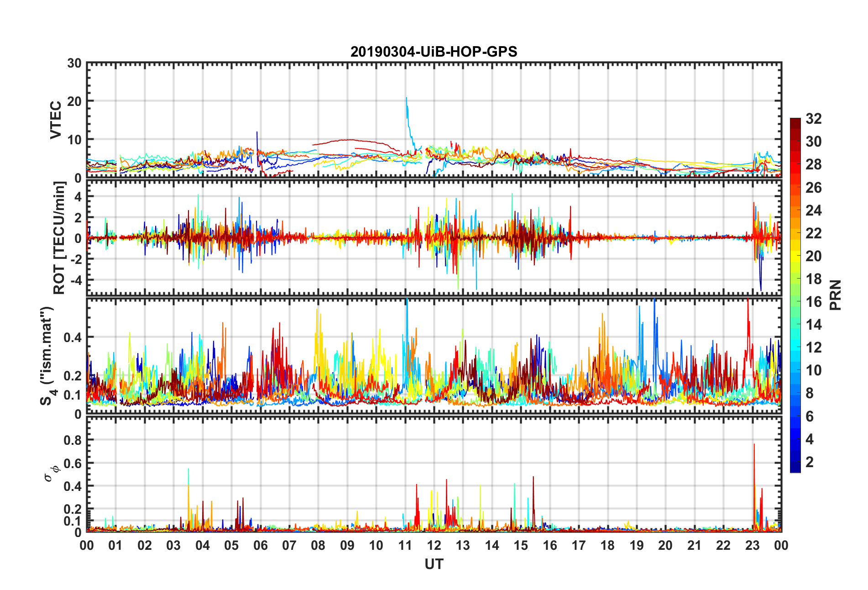The height and width of the screenshot is (590, 868).
Task: Click the 30 tick on the VTEC axis
Action: click(74, 63)
